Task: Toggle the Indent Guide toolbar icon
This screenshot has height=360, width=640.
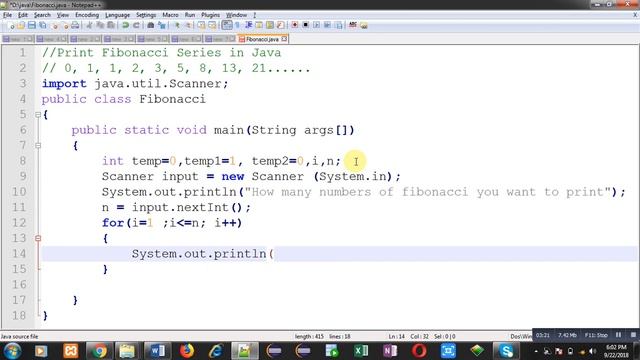Action: coord(248,25)
